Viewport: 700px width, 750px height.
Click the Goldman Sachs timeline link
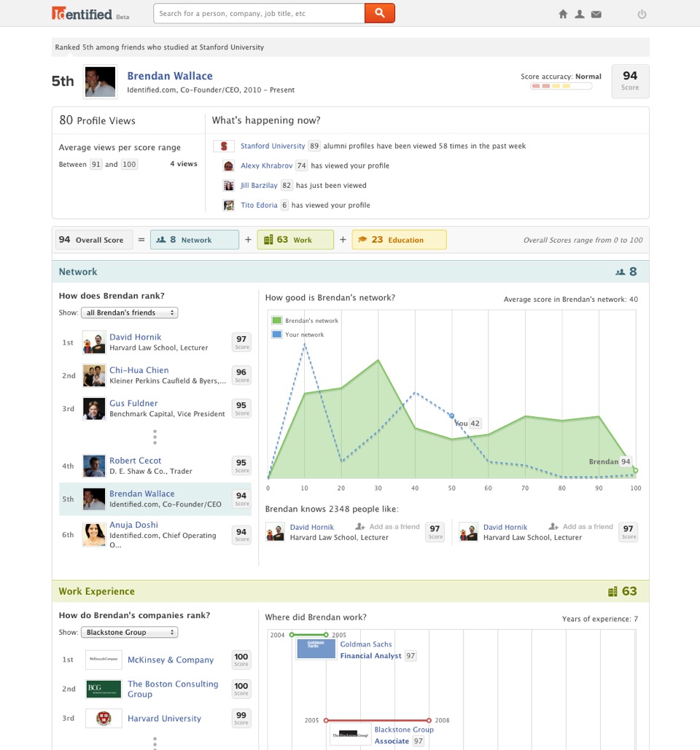tap(366, 644)
